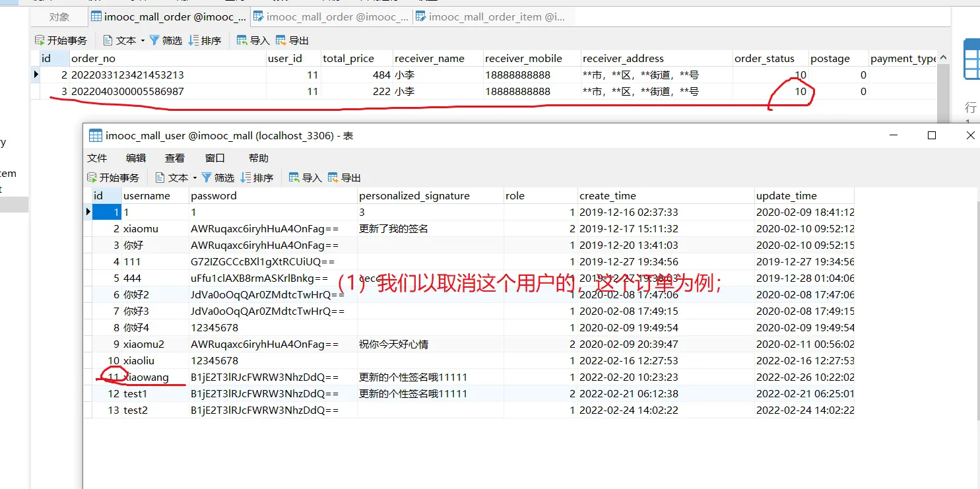Open the 文件 menu
The height and width of the screenshot is (489, 980).
(x=97, y=158)
